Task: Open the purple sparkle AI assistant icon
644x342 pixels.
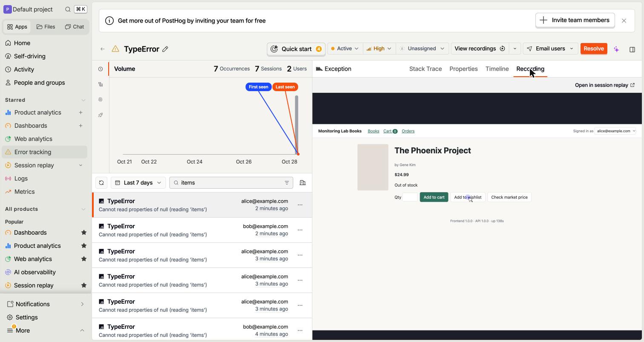Action: click(616, 49)
